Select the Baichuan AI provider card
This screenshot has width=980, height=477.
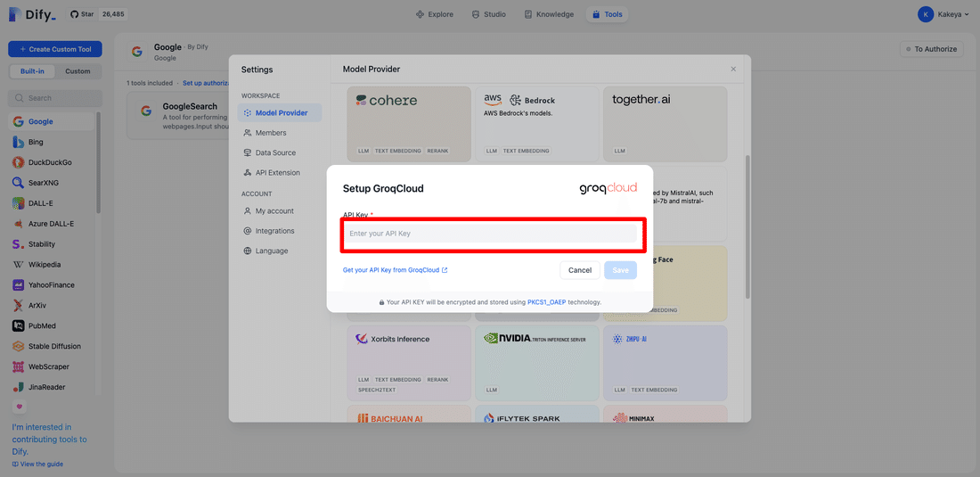pyautogui.click(x=409, y=414)
